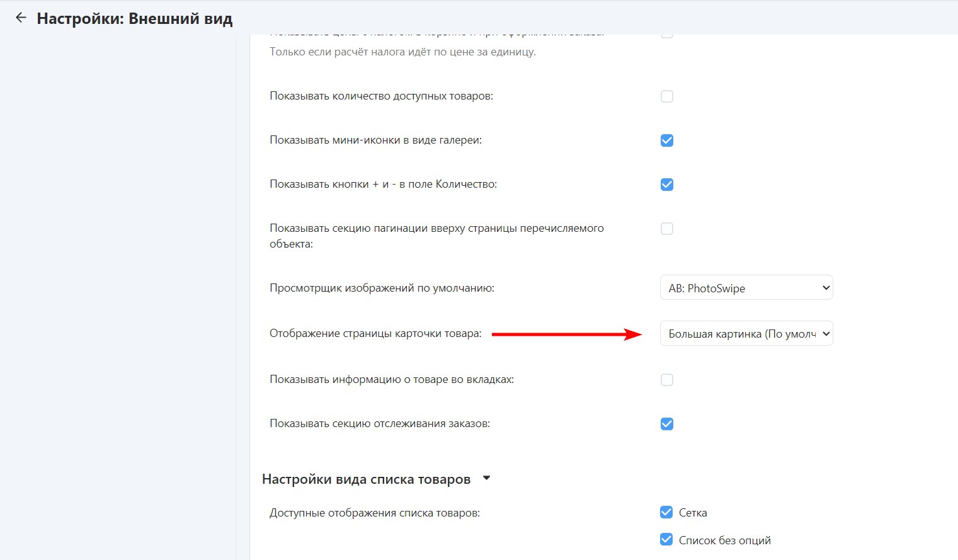
Task: Click 'Показывать секцию отслеживания заказов' label text
Action: [x=380, y=424]
